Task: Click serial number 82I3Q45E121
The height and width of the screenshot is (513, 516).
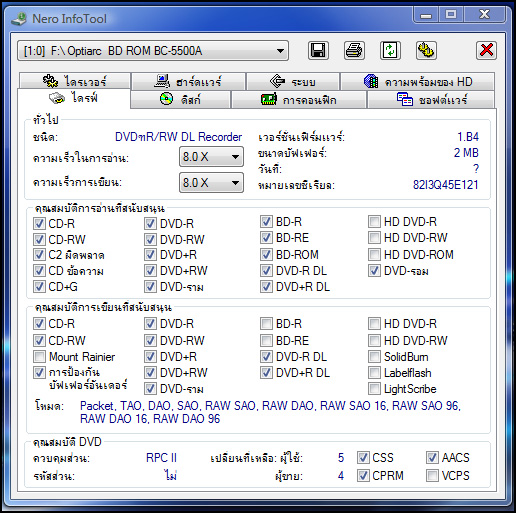Action: (x=445, y=185)
